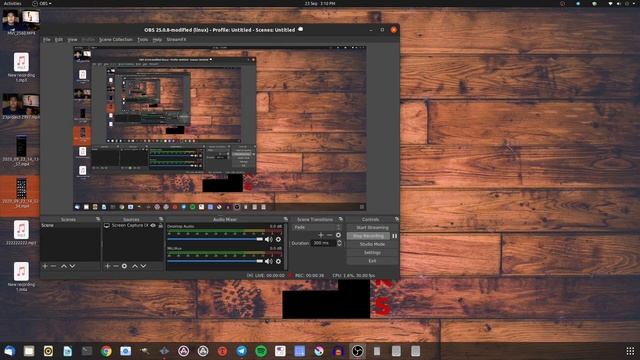Remove the scene transition with the minus icon
This screenshot has height=360, width=640.
[x=329, y=235]
